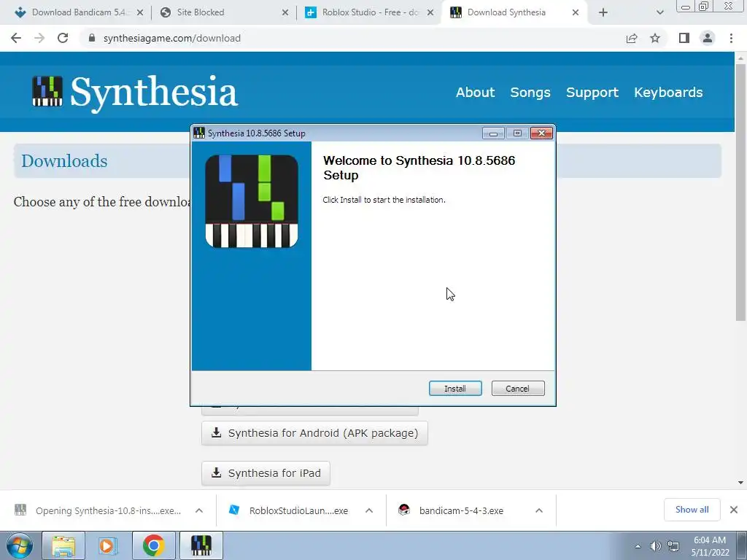Go to the Support page
Image resolution: width=747 pixels, height=560 pixels.
point(592,93)
